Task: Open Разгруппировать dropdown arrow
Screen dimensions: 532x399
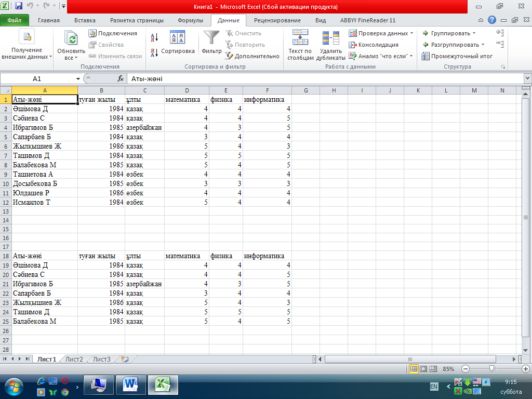Action: click(x=483, y=45)
